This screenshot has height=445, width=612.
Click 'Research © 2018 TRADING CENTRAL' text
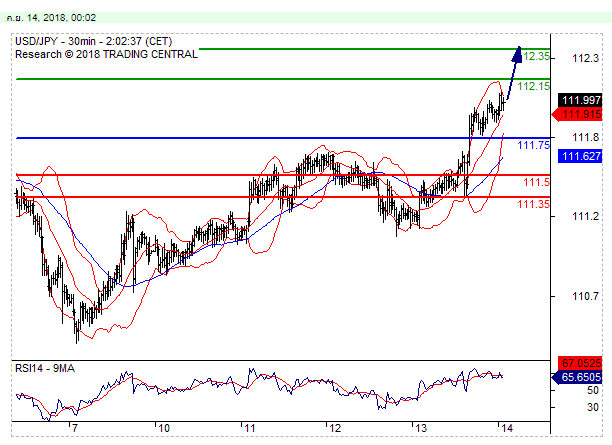pos(106,54)
